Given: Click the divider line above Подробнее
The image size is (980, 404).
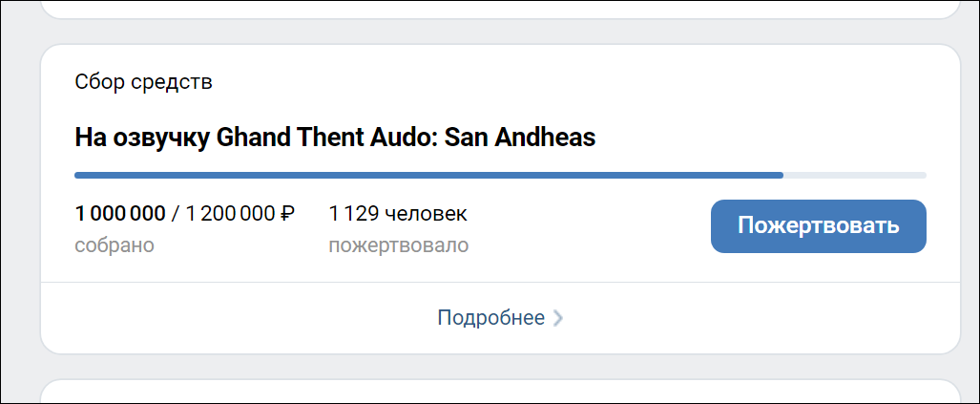Looking at the screenshot, I should (x=500, y=282).
